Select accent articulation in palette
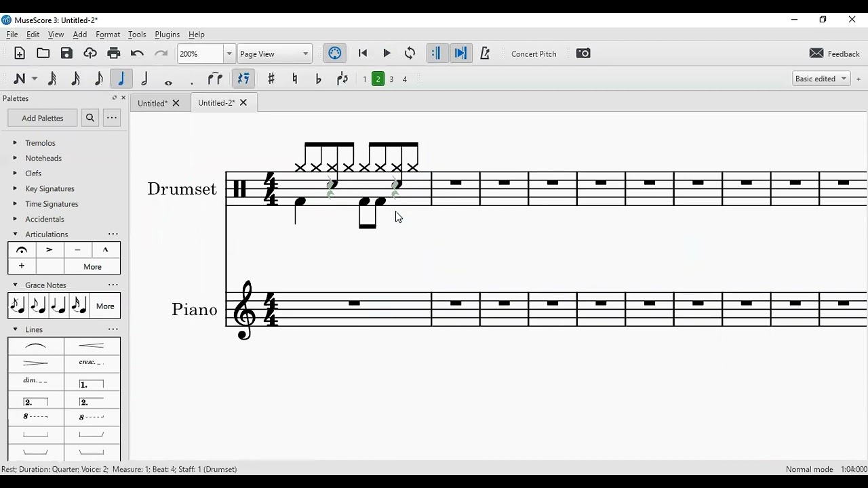 pos(50,250)
